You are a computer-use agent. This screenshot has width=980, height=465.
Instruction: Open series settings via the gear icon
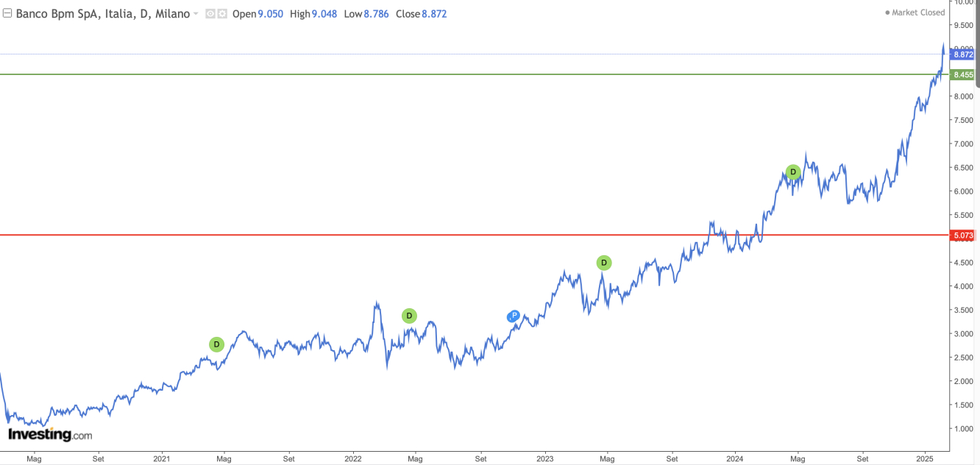(x=221, y=14)
